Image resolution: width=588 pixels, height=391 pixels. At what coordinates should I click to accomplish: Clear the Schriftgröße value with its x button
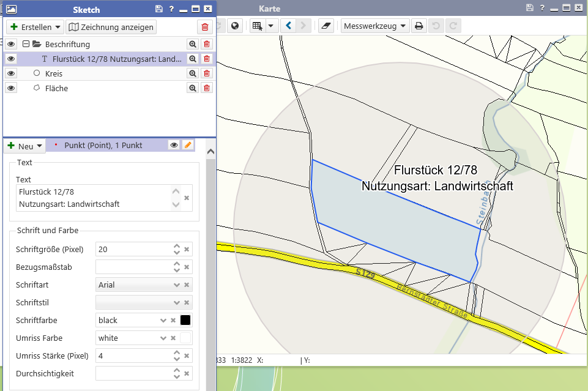click(x=187, y=249)
